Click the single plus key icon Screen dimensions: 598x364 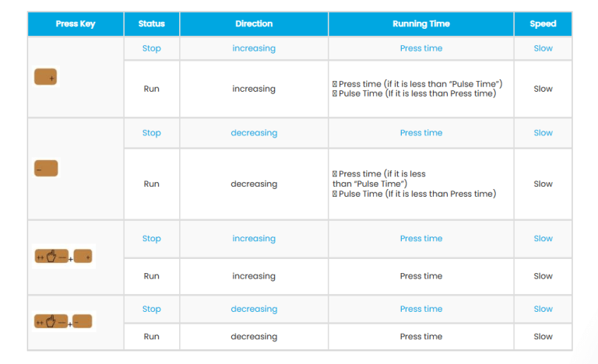[45, 77]
